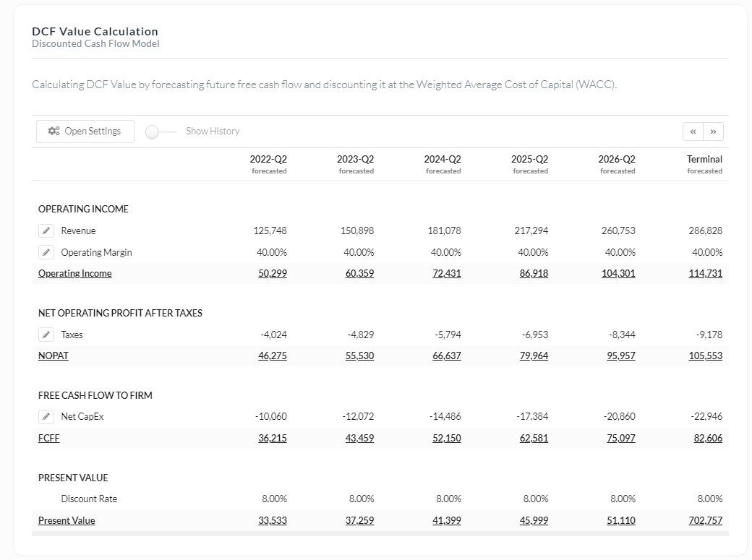Click the Present Value row label
This screenshot has height=560, width=752.
[x=67, y=520]
